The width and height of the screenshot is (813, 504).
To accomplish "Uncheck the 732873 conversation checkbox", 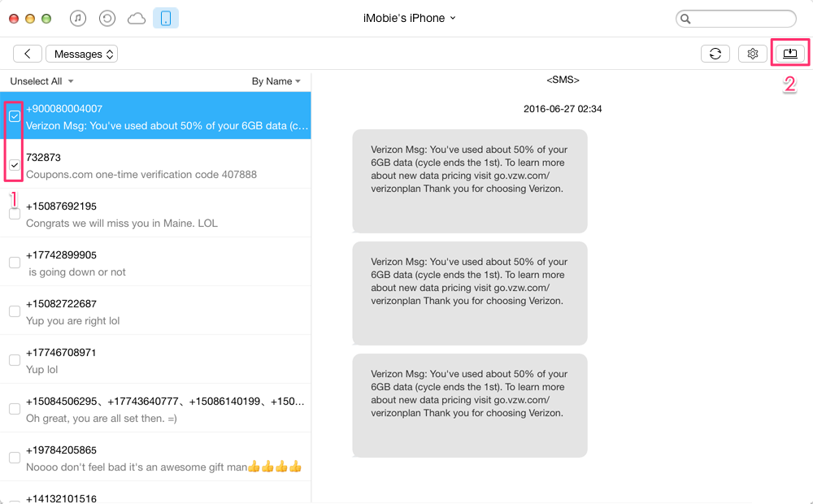I will click(15, 165).
